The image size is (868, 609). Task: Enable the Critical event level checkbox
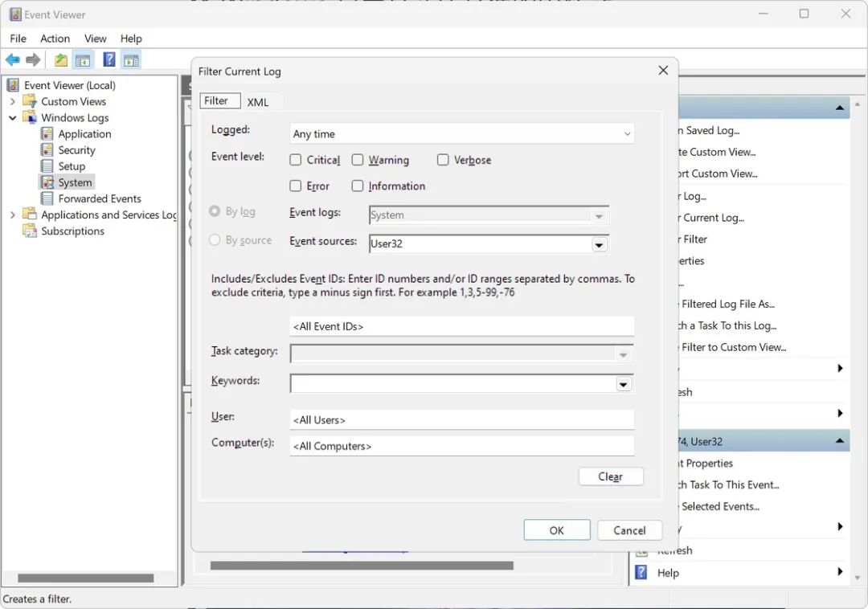tap(296, 160)
